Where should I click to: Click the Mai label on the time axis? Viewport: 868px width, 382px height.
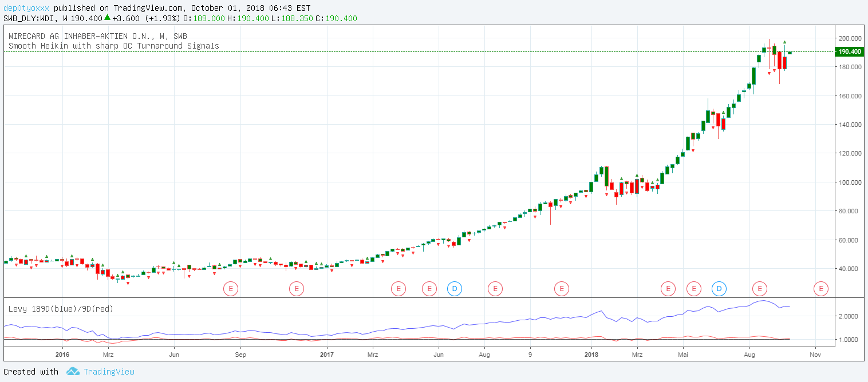(683, 355)
